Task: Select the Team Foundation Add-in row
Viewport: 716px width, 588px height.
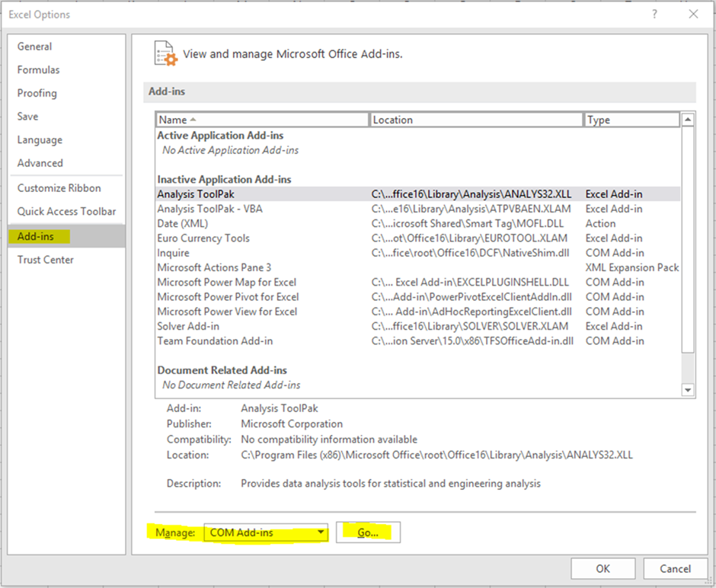Action: point(417,341)
